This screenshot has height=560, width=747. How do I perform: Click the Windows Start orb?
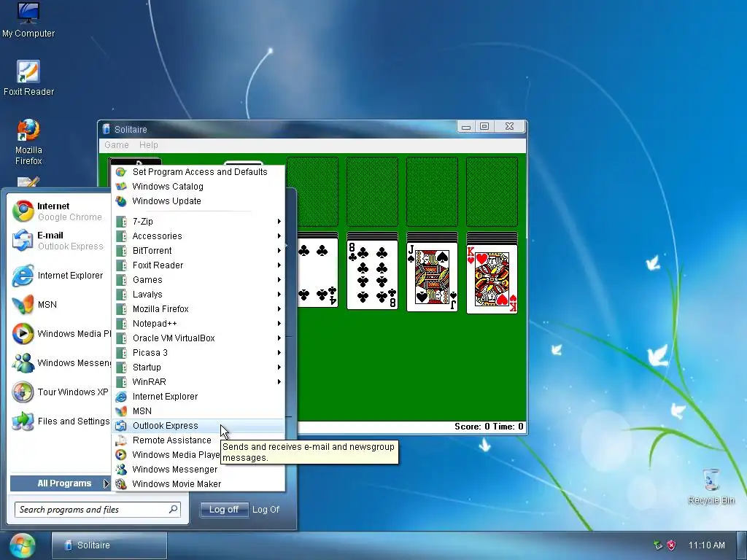pos(22,546)
